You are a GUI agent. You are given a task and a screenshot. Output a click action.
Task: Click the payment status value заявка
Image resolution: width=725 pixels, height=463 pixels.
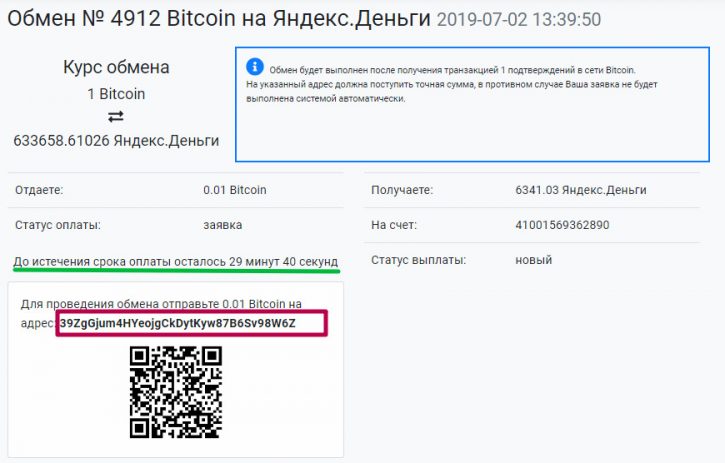pos(222,225)
